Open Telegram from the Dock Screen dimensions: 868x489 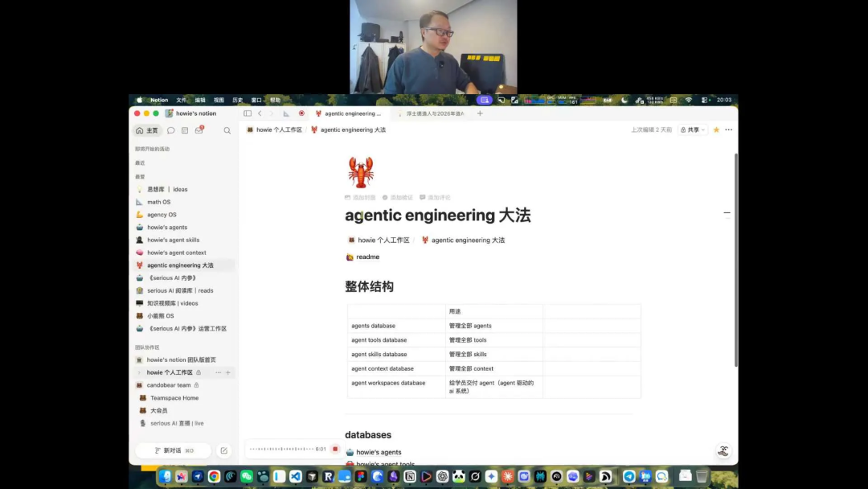click(628, 476)
